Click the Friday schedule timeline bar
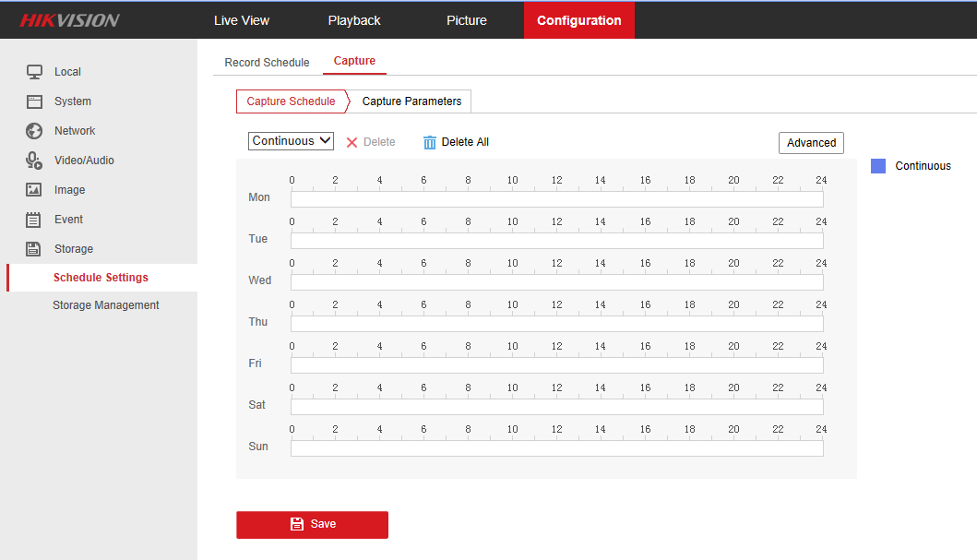This screenshot has width=977, height=560. [556, 365]
